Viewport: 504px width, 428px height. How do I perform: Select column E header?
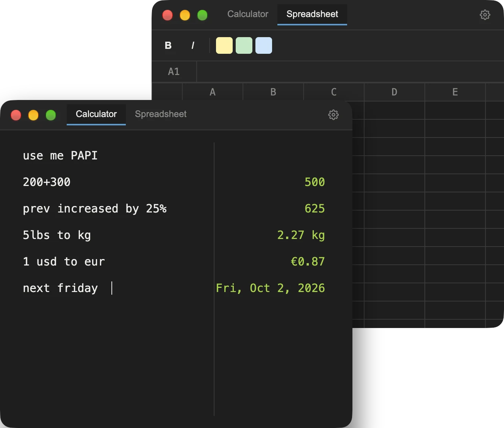tap(455, 92)
